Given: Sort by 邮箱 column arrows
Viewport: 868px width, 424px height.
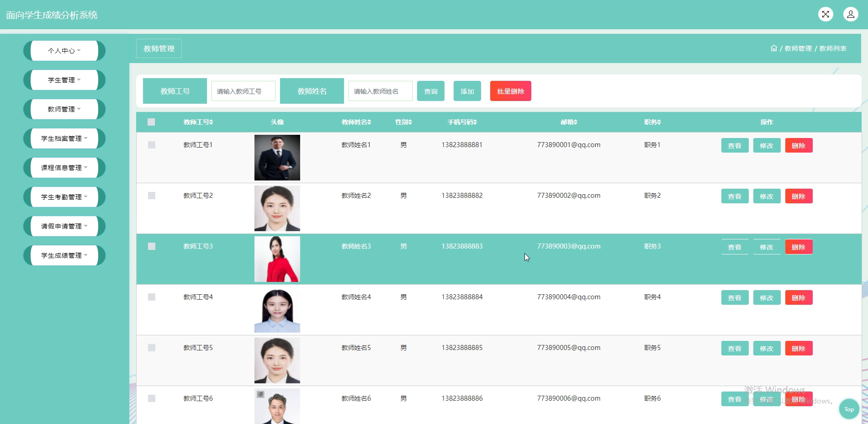Looking at the screenshot, I should pos(576,122).
